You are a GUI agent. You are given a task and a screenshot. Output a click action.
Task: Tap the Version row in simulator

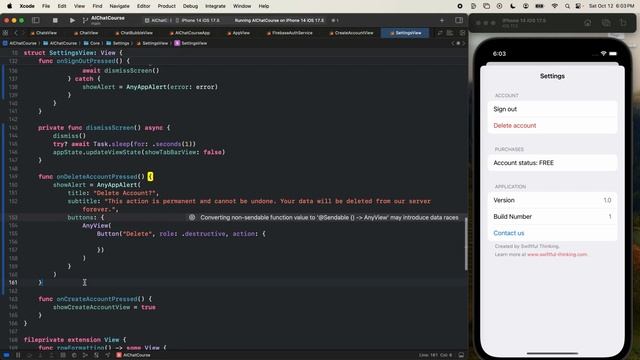[552, 200]
